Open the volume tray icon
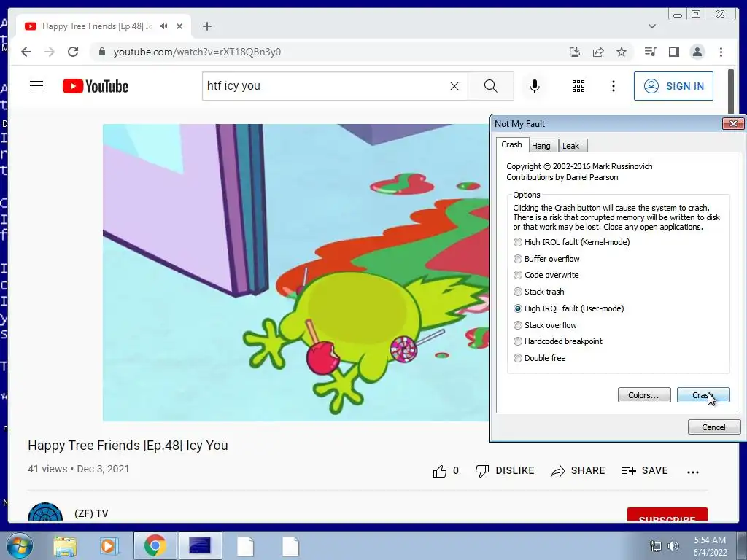This screenshot has width=747, height=560. (x=673, y=546)
